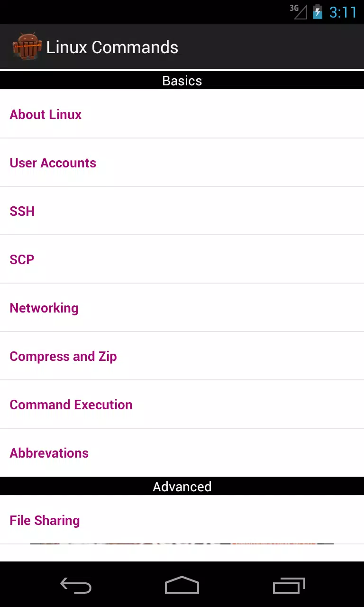Open Compress and Zip commands
Image resolution: width=364 pixels, height=607 pixels.
click(x=182, y=356)
